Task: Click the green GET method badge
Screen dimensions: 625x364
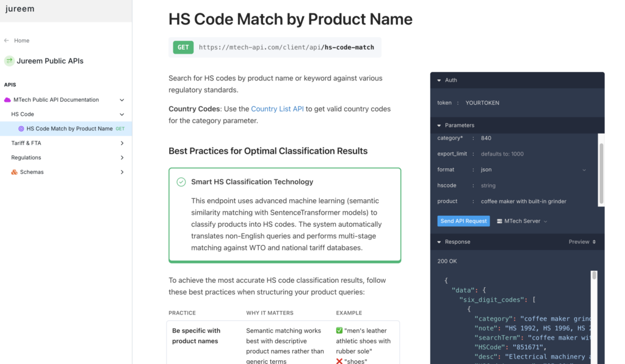Action: (x=183, y=48)
